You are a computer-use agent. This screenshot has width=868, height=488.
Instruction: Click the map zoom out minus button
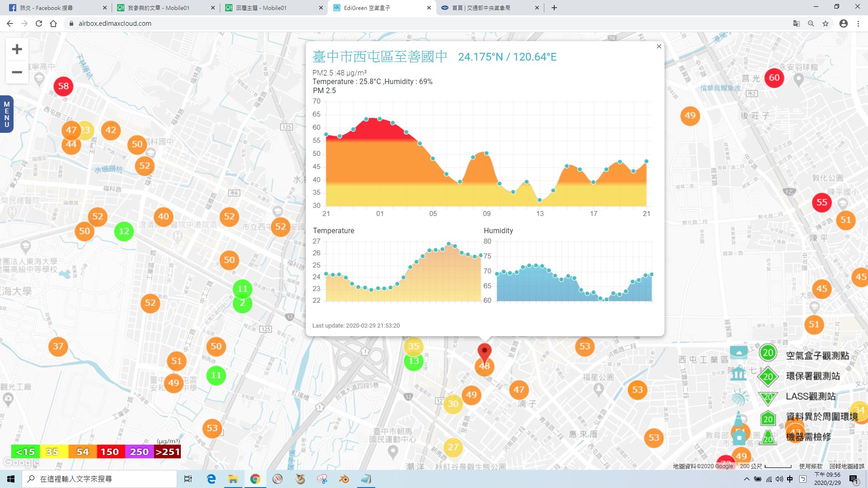tap(17, 72)
